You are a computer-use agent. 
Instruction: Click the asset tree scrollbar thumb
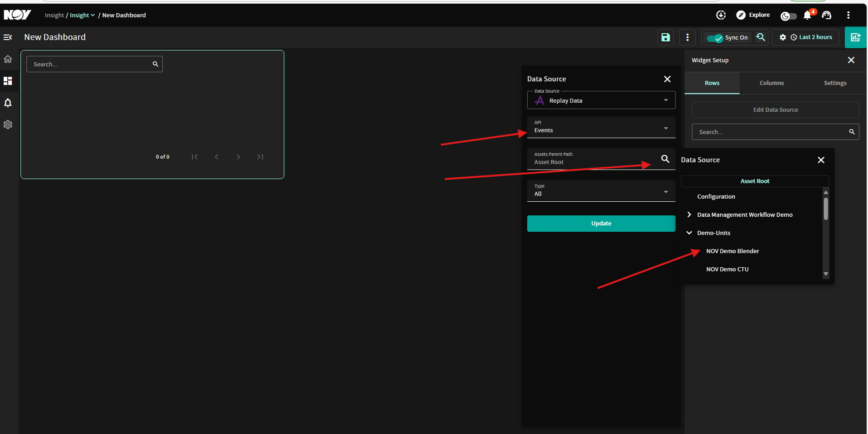[x=826, y=209]
